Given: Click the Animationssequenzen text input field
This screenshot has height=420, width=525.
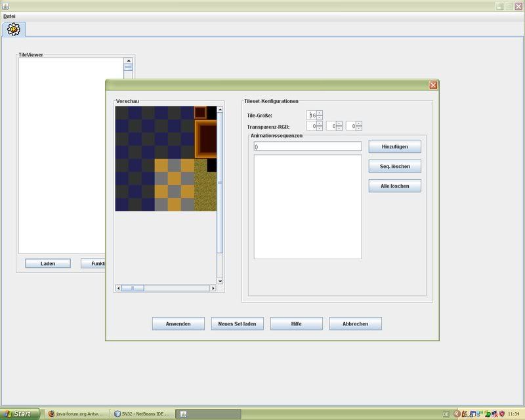Looking at the screenshot, I should [307, 146].
